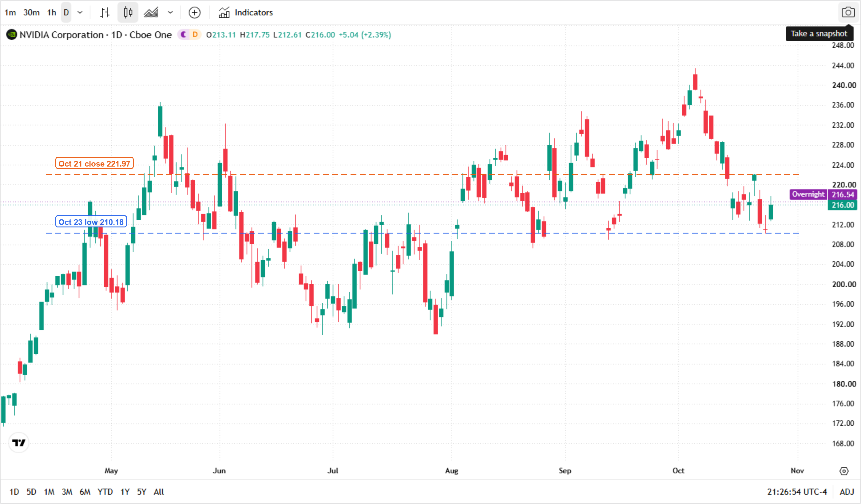The width and height of the screenshot is (861, 504).
Task: Set date range to 1D
Action: click(14, 492)
